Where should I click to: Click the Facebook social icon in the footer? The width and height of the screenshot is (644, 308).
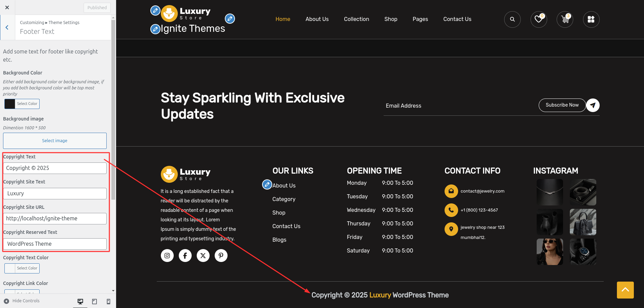[x=185, y=256]
